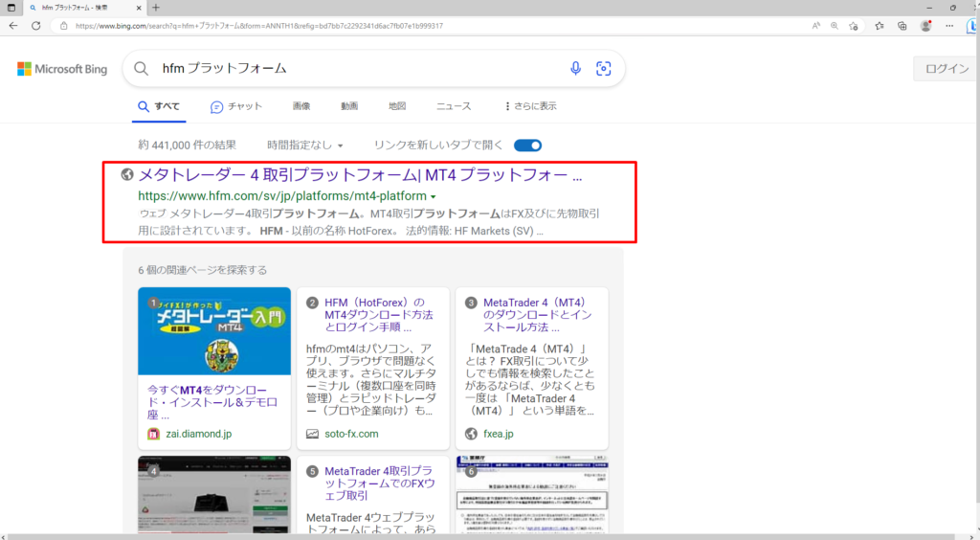
Task: Open the browser profile avatar
Action: coord(925,26)
